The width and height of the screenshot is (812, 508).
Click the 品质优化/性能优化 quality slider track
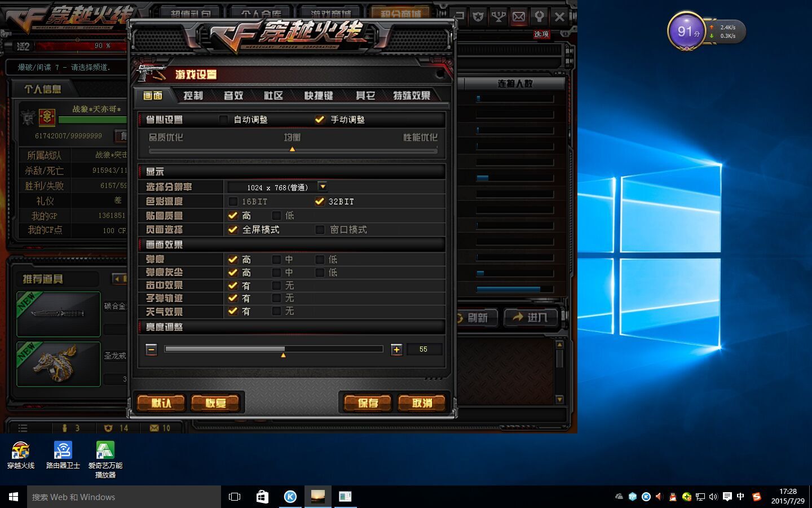coord(293,150)
